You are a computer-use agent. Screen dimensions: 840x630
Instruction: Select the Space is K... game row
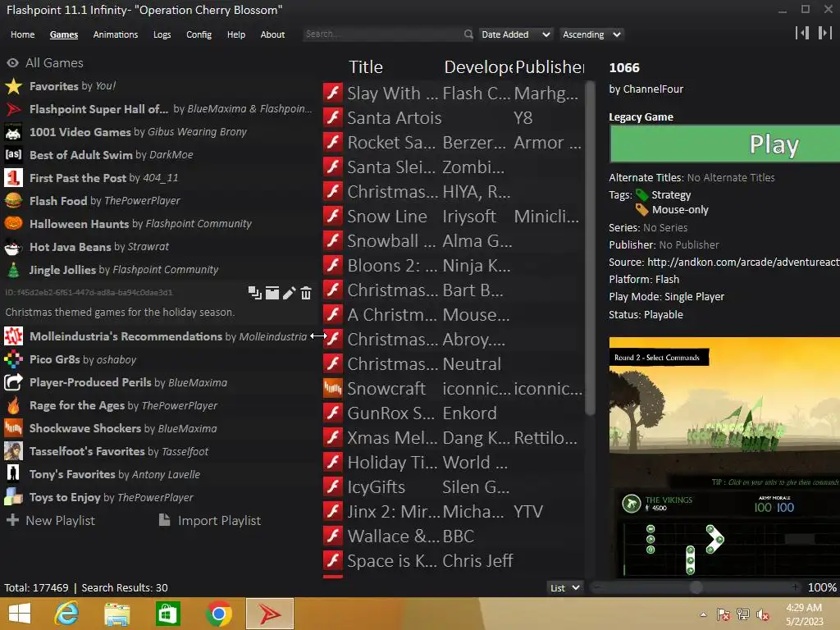(x=453, y=560)
